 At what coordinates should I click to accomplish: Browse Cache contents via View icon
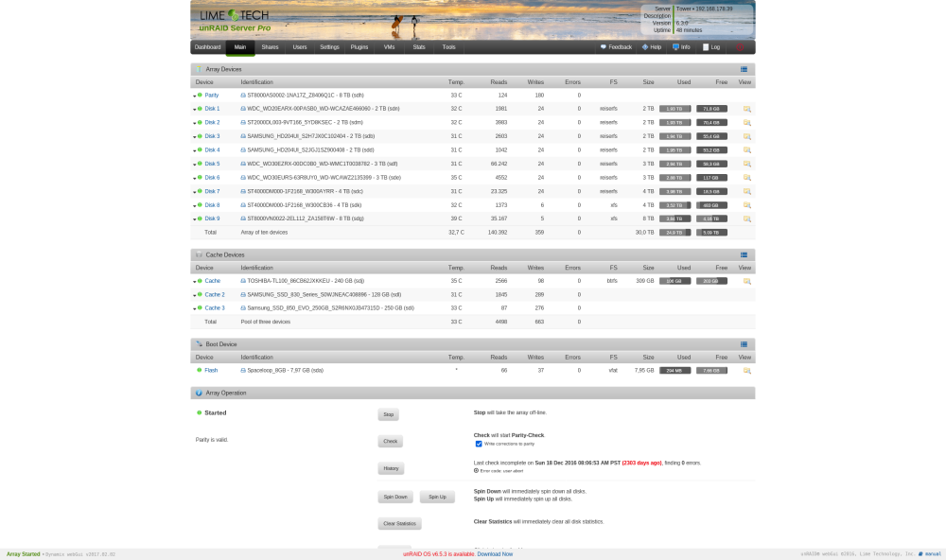[x=747, y=281]
